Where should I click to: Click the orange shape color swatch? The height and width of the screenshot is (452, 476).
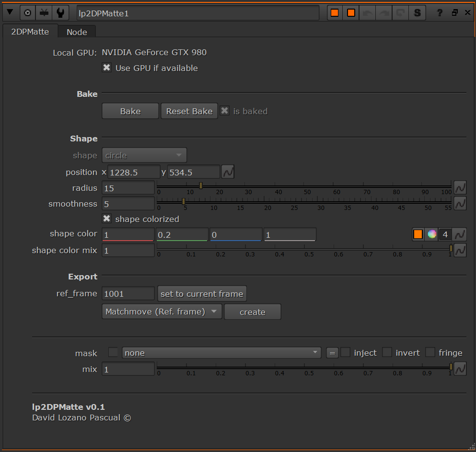click(x=418, y=234)
